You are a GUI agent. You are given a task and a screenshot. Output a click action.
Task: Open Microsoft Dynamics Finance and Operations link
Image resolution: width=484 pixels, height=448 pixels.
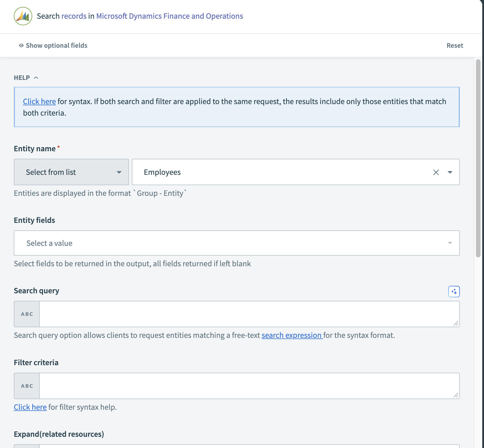tap(169, 16)
